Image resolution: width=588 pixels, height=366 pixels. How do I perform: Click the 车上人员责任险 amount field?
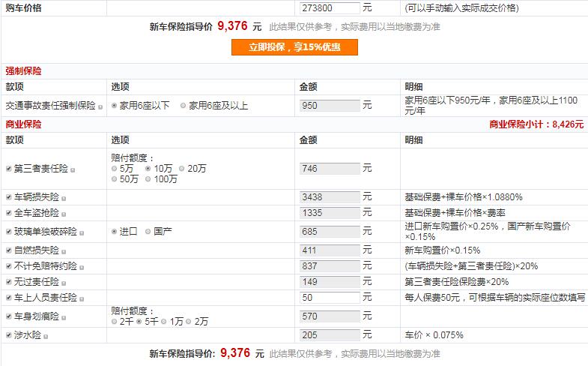click(x=330, y=298)
